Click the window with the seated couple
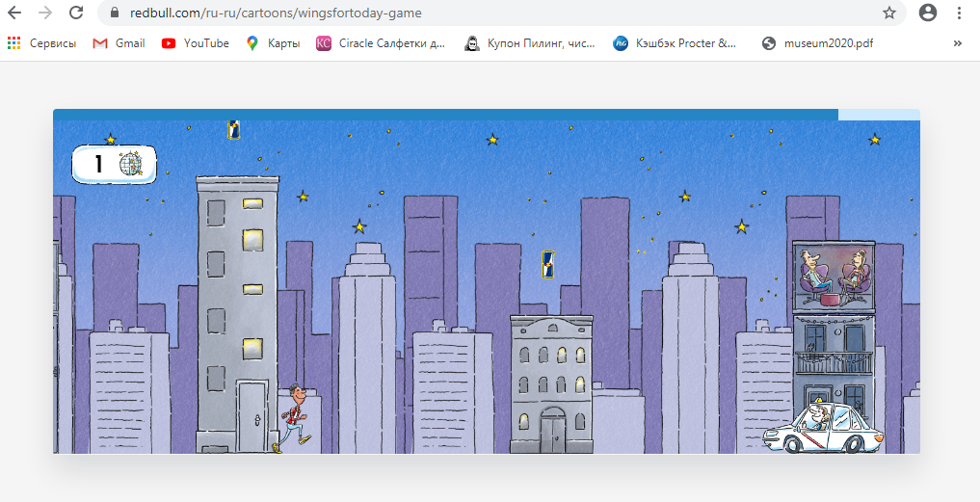 pyautogui.click(x=834, y=277)
